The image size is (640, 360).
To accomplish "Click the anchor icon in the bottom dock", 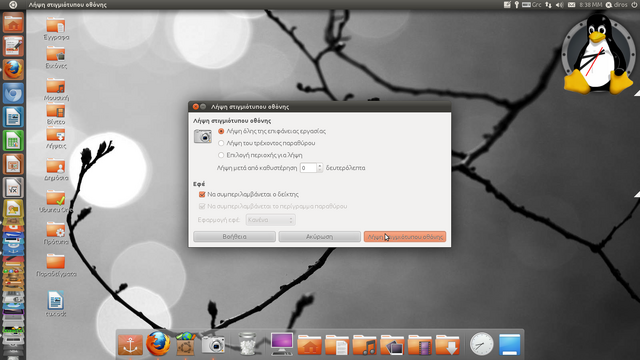I will pyautogui.click(x=130, y=344).
